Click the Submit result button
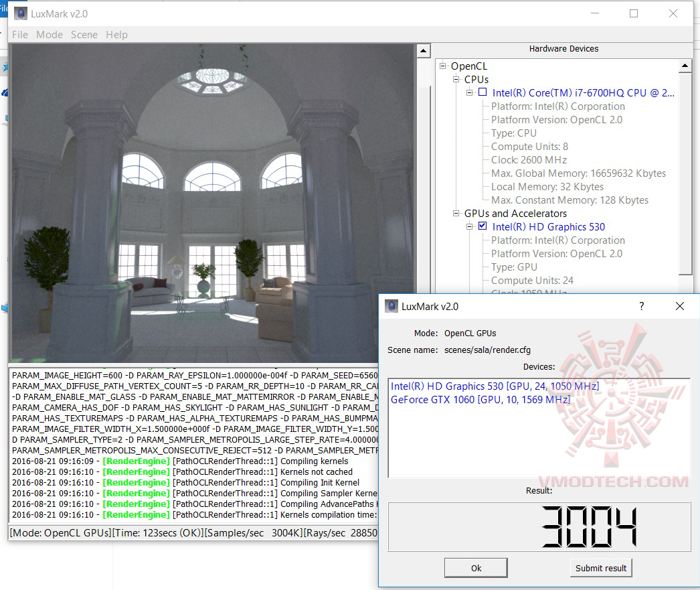The height and width of the screenshot is (590, 700). [x=601, y=568]
